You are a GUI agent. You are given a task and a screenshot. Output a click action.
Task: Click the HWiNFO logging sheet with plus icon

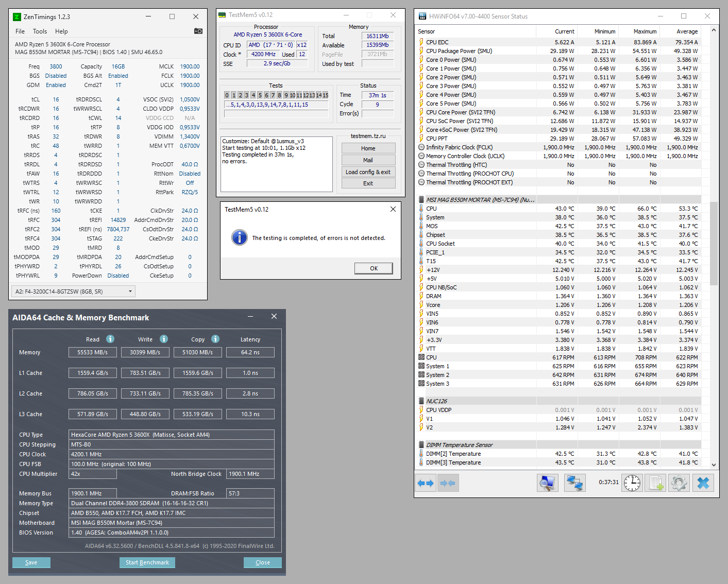click(x=655, y=483)
